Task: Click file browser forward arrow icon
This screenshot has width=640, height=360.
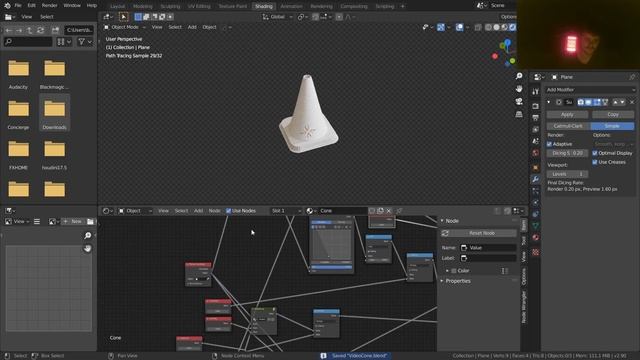Action: (x=19, y=30)
